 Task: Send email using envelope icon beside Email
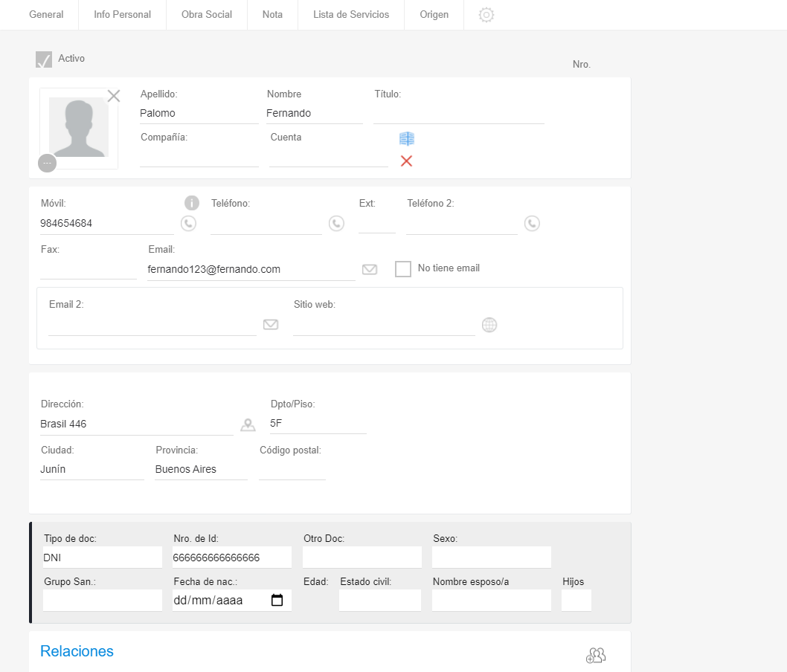click(370, 270)
